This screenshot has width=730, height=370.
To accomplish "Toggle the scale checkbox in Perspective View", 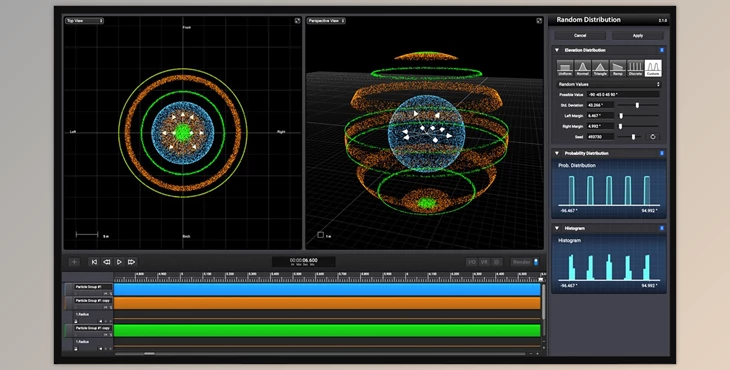I will coord(320,235).
